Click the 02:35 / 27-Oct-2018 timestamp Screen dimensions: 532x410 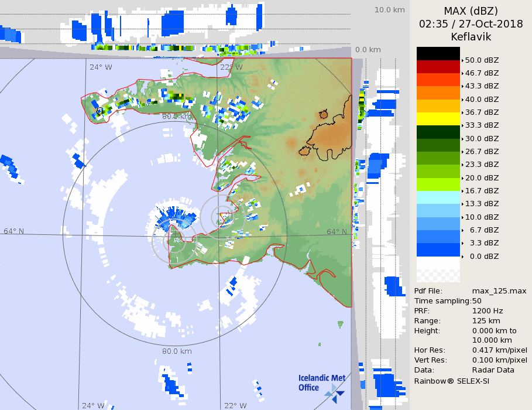point(470,24)
